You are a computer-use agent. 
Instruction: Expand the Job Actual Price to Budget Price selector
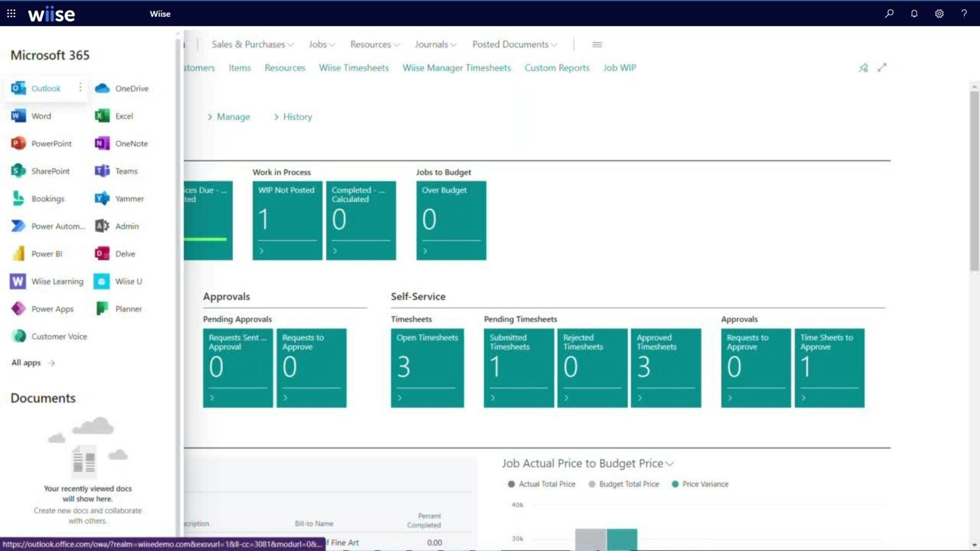671,464
